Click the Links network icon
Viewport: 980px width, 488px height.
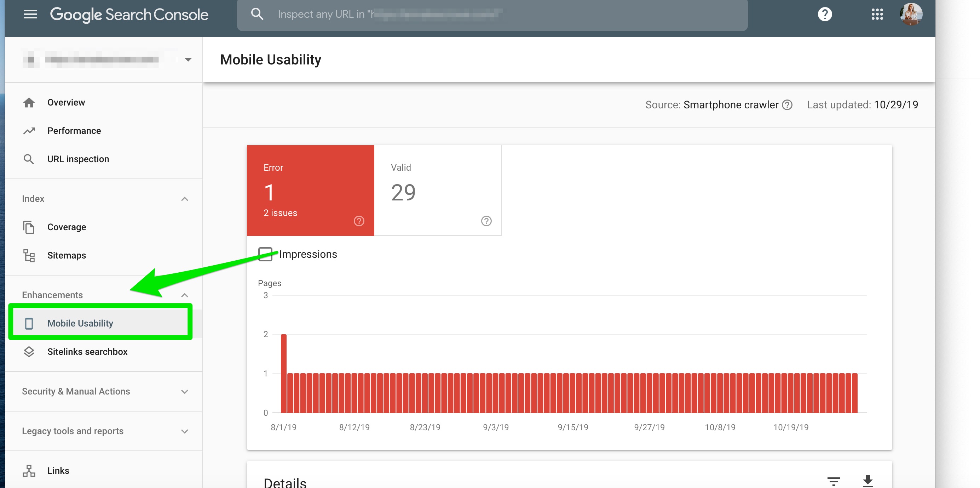click(29, 471)
